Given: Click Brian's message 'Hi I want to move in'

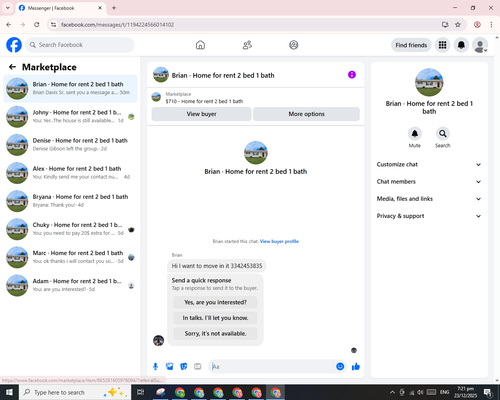Looking at the screenshot, I should click(217, 266).
